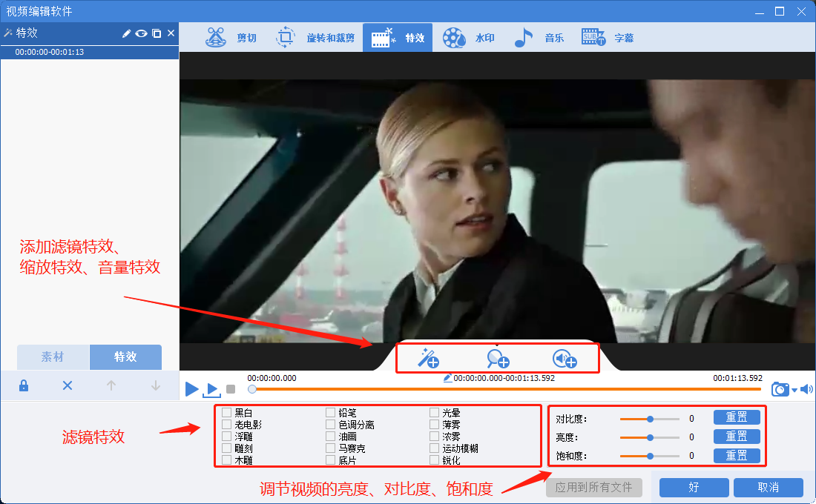The width and height of the screenshot is (816, 504).
Task: Add a volume effect with speaker icon
Action: (565, 359)
